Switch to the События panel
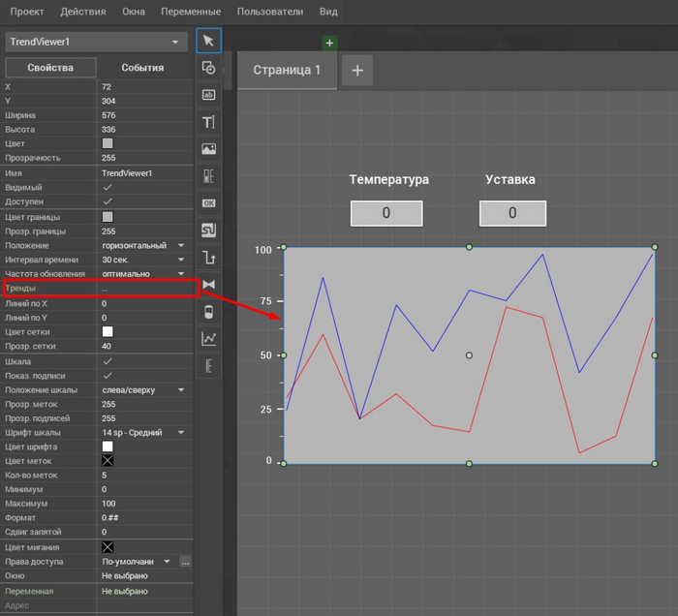Viewport: 678px width, 616px height. click(x=142, y=68)
